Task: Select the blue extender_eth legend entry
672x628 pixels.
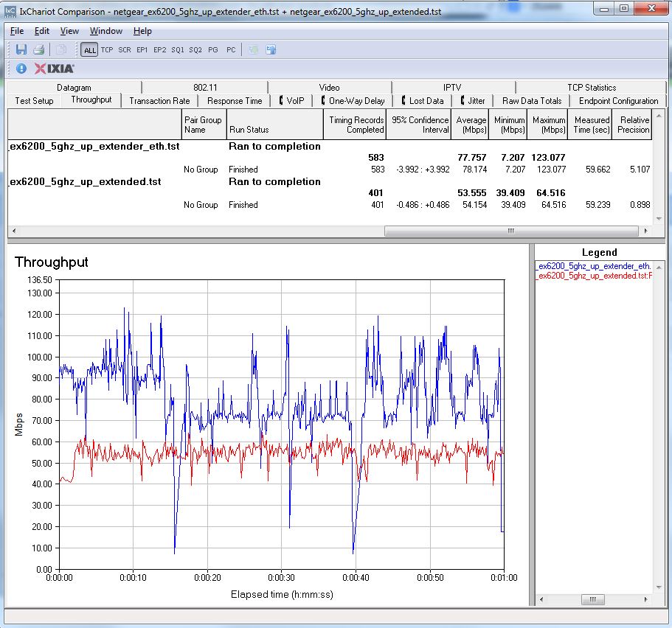Action: 594,266
